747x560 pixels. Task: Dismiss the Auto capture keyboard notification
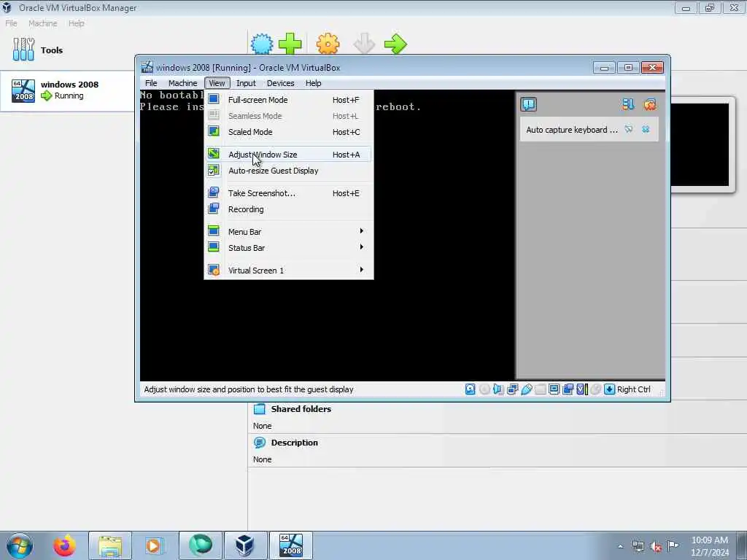[646, 130]
